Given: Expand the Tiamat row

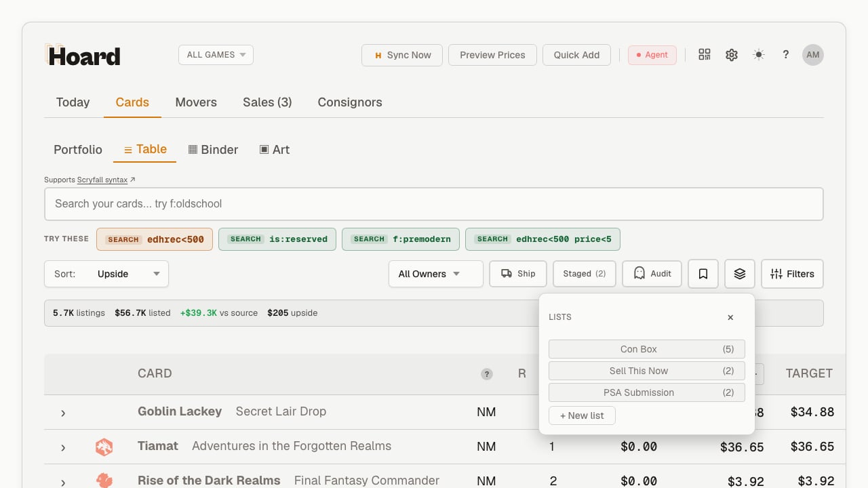Looking at the screenshot, I should 63,447.
